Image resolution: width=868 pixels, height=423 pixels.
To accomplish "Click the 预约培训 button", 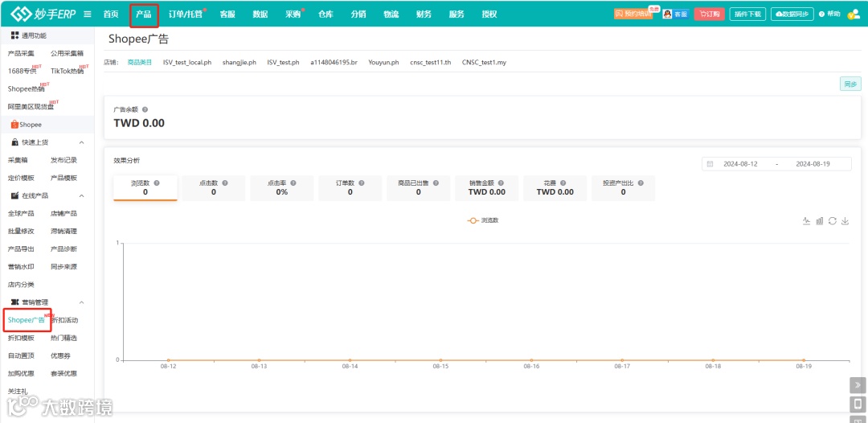I will pos(633,14).
